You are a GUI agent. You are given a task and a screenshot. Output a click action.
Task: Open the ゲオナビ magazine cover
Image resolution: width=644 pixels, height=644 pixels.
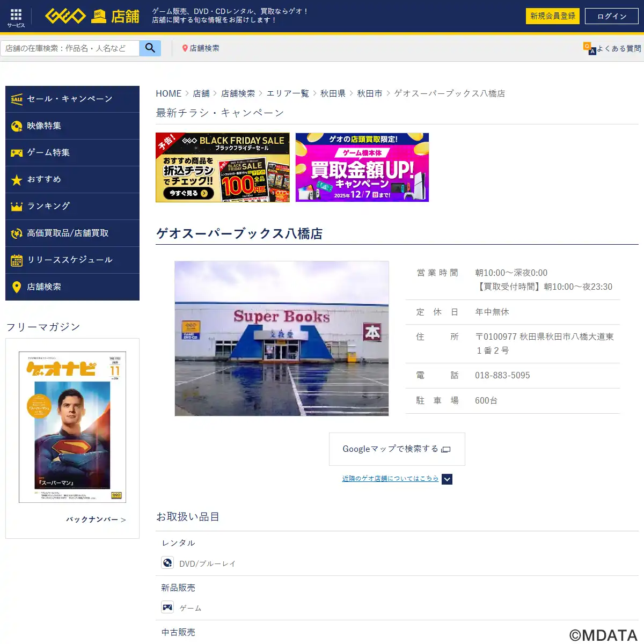72,427
